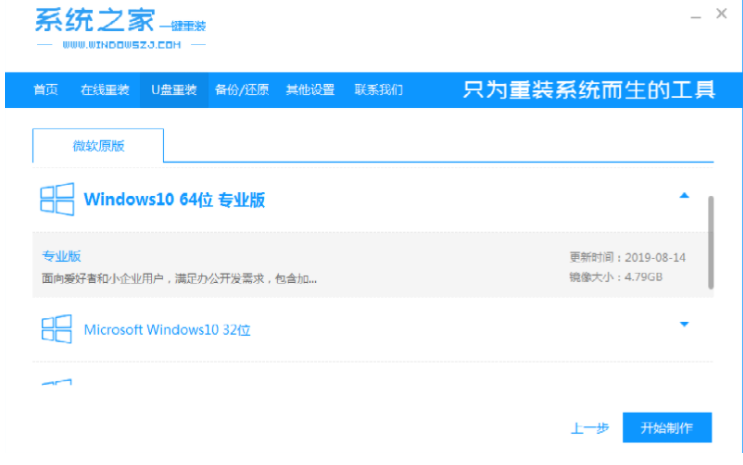This screenshot has width=743, height=465.
Task: Minimize the 系统之家 window
Action: coord(695,17)
